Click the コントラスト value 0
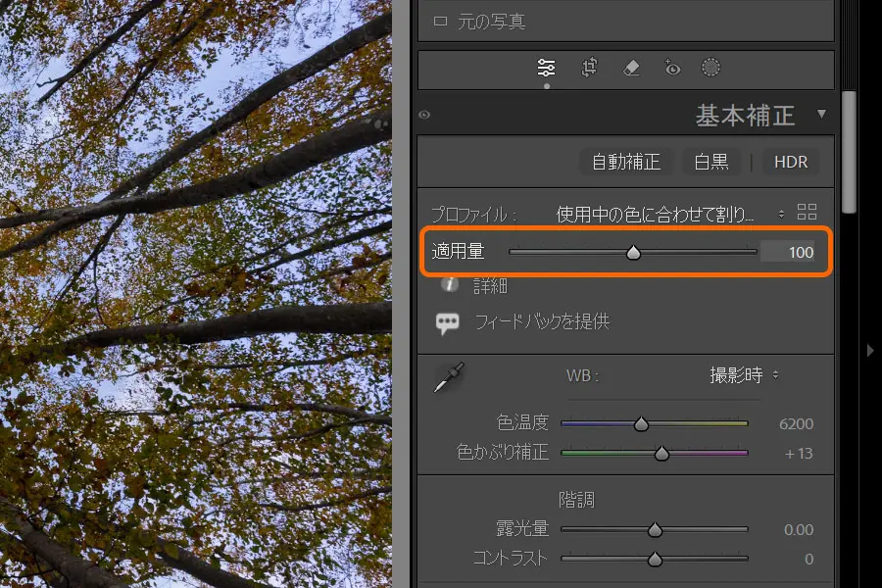Viewport: 882px width, 588px height. click(x=808, y=560)
